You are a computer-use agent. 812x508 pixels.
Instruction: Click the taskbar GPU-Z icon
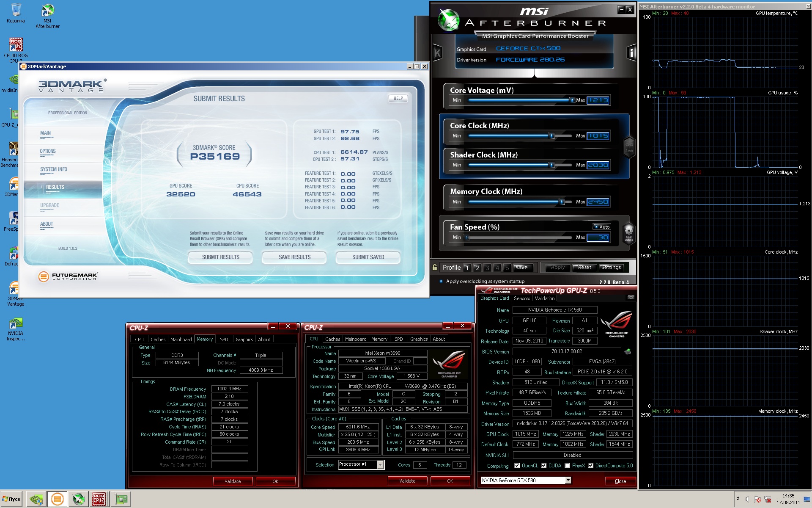point(121,499)
